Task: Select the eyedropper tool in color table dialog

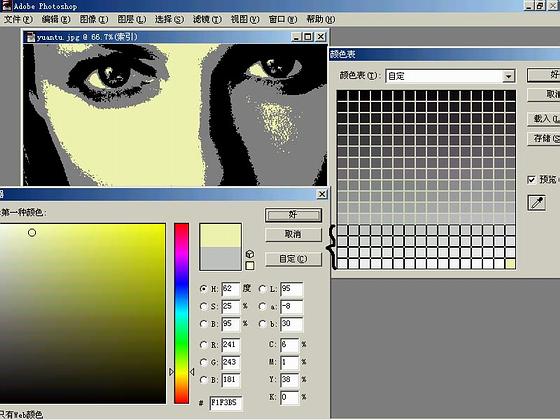Action: 536,203
